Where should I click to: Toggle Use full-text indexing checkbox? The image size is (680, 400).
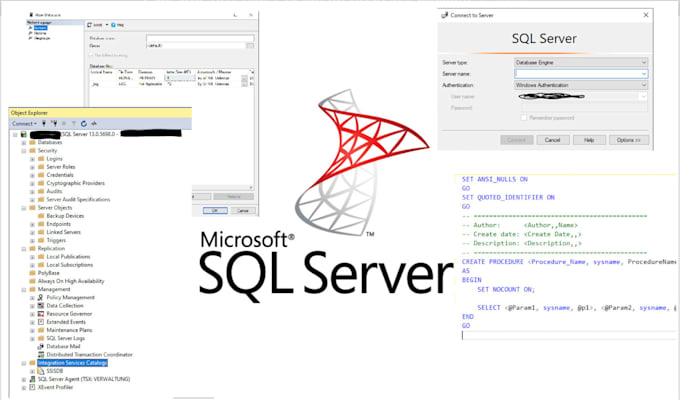[x=91, y=56]
